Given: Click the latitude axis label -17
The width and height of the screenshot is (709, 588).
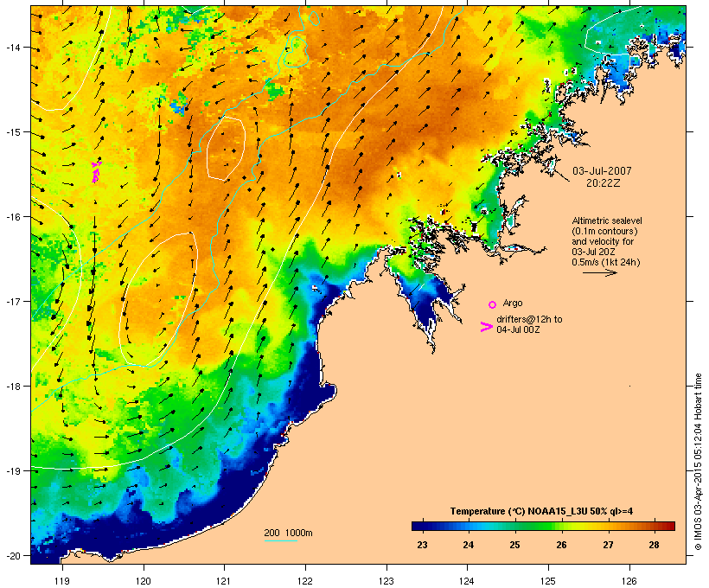Looking at the screenshot, I should [x=12, y=301].
